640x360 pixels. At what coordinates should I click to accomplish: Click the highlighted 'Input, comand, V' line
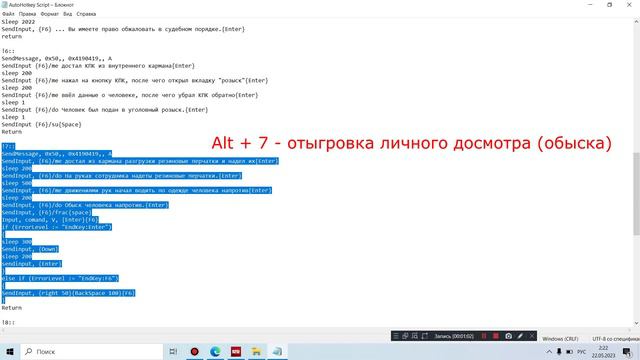(x=50, y=220)
